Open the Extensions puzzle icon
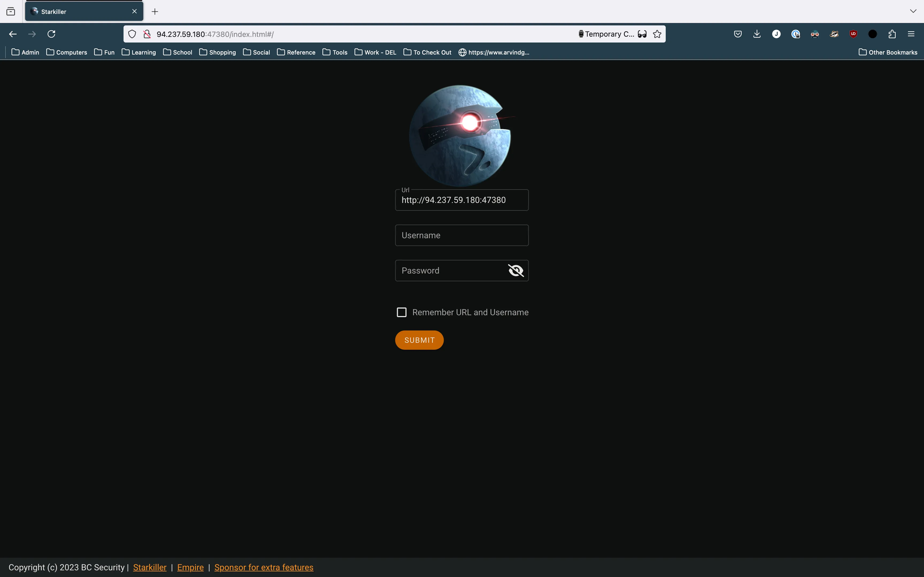This screenshot has height=577, width=924. coord(892,34)
